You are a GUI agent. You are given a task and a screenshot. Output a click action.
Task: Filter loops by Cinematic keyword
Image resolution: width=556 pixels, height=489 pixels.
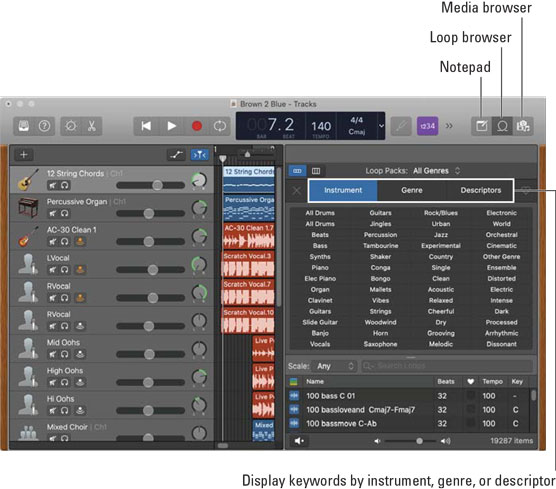coord(501,246)
